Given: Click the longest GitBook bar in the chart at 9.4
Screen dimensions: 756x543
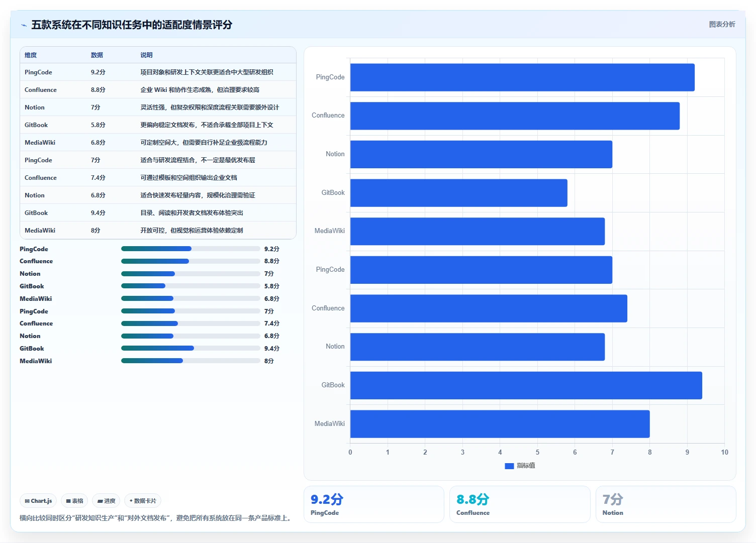Looking at the screenshot, I should [526, 385].
